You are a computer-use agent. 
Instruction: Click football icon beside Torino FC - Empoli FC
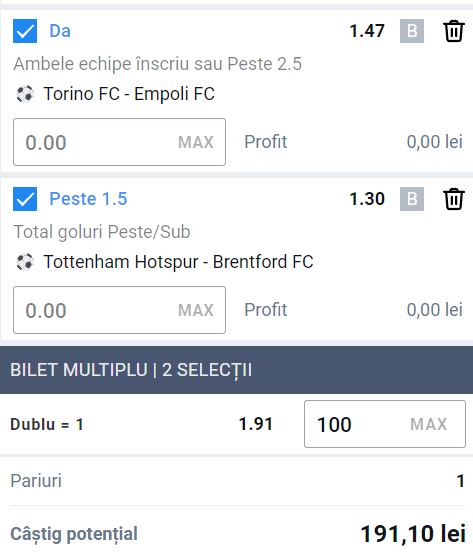click(x=25, y=94)
